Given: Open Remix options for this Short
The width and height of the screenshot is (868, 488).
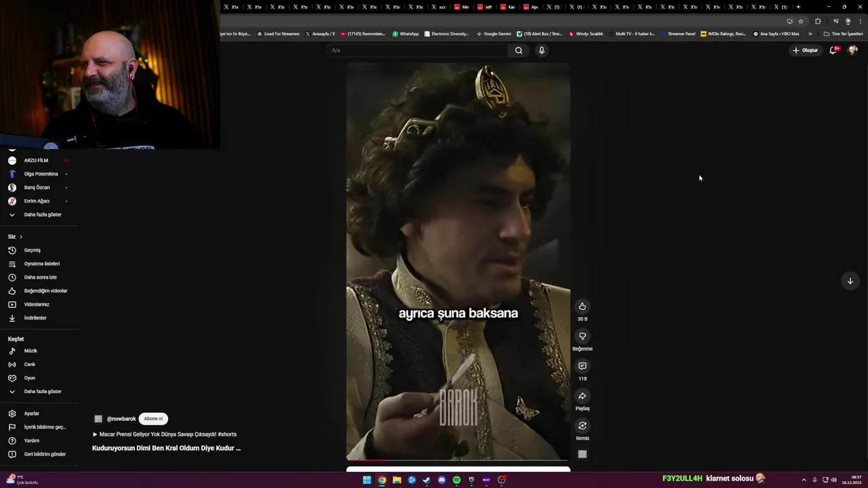Looking at the screenshot, I should tap(582, 426).
